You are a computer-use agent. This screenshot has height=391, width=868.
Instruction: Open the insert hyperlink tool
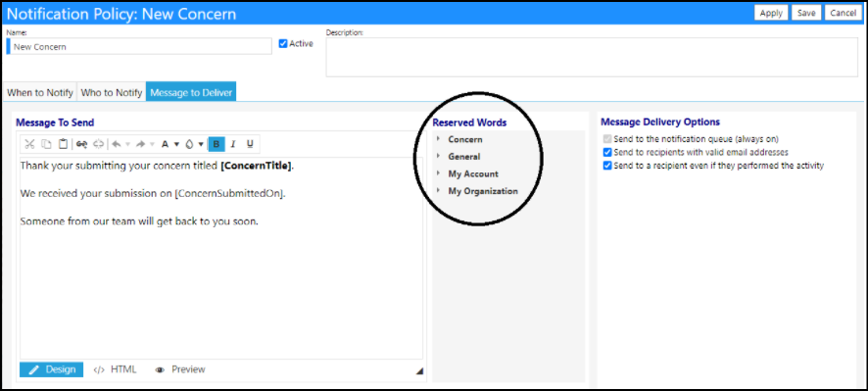click(82, 144)
